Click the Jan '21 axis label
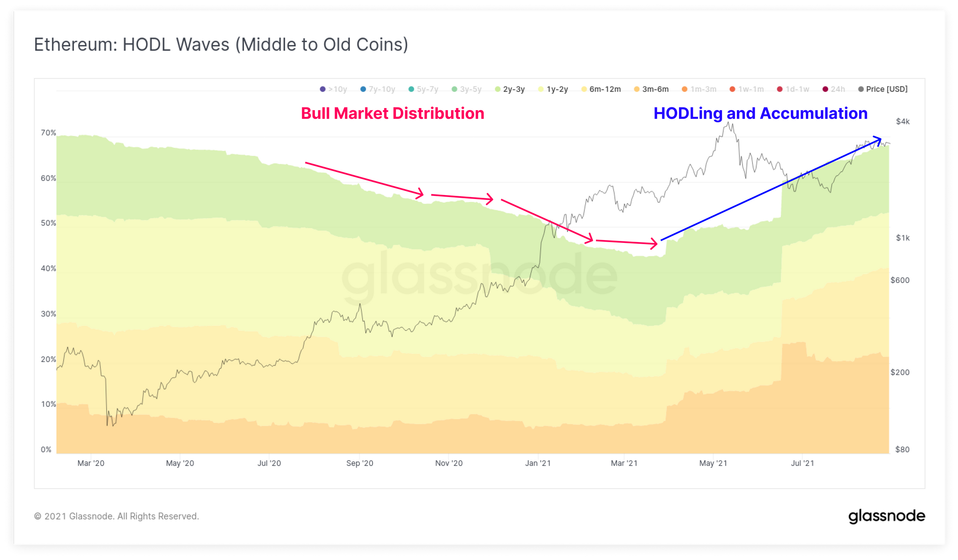958x560 pixels. coord(538,463)
